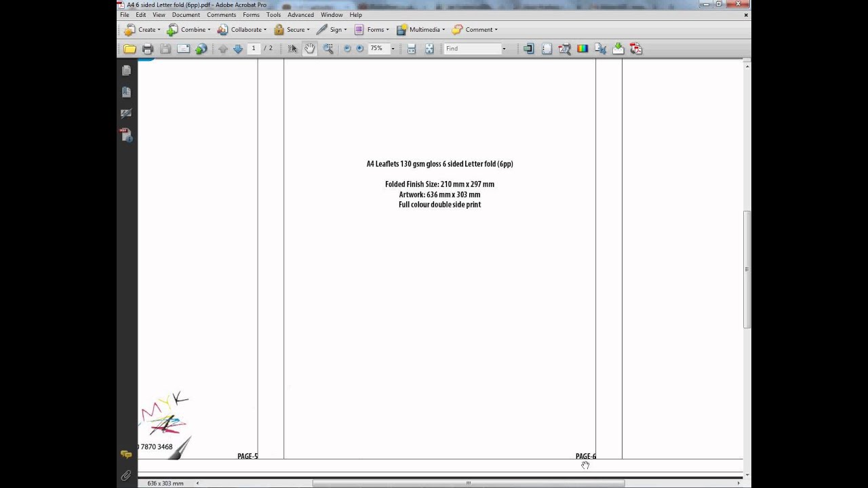This screenshot has height=488, width=868.
Task: Click the page number field
Action: point(254,49)
